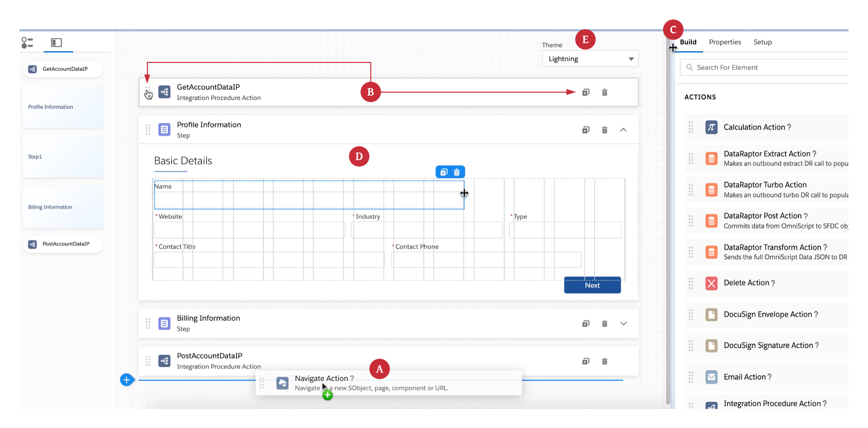This screenshot has height=428, width=868.
Task: Click the blue plus add-element button
Action: [127, 380]
